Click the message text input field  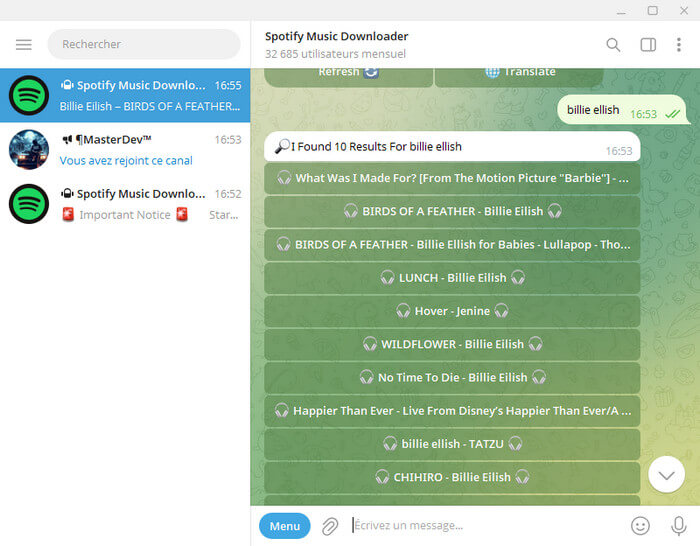(485, 526)
